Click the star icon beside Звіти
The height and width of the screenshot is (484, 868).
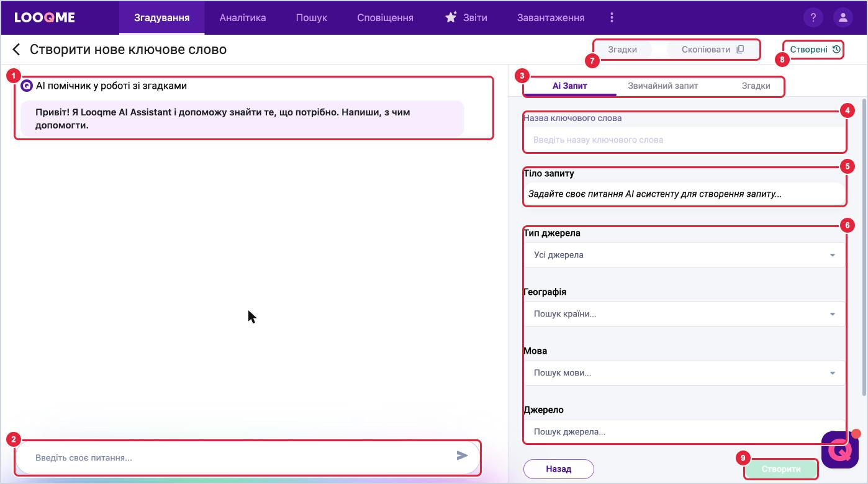tap(451, 17)
